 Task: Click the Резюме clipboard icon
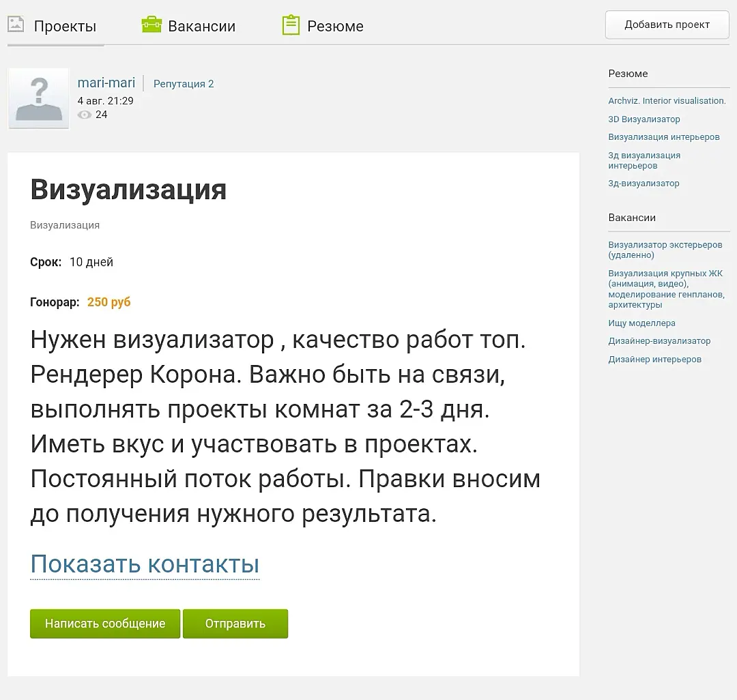click(x=291, y=25)
